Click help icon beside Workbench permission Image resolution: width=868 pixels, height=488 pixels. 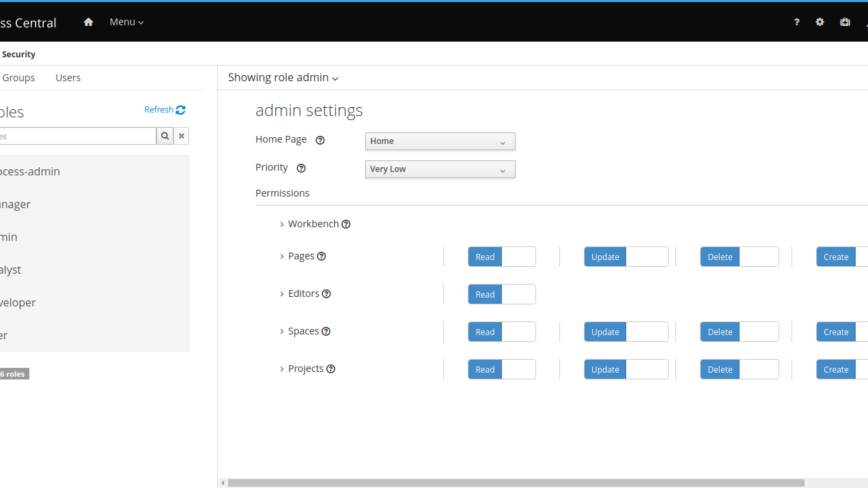[346, 224]
